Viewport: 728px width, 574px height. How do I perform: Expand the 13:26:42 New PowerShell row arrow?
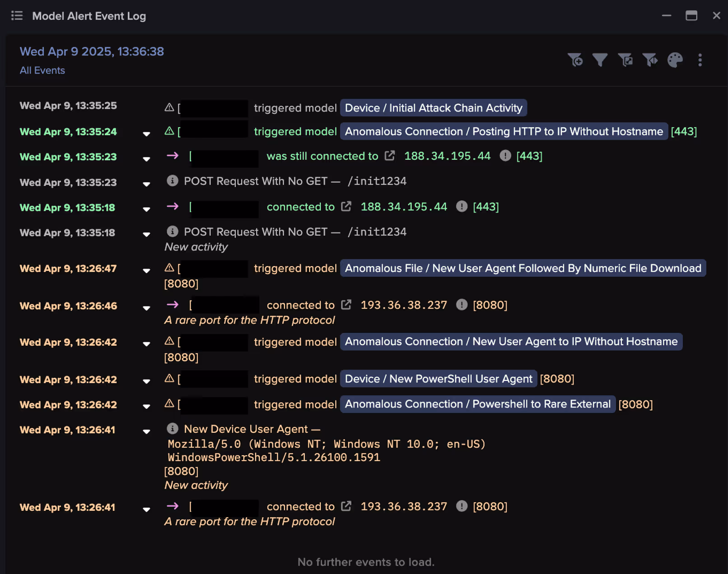tap(146, 381)
